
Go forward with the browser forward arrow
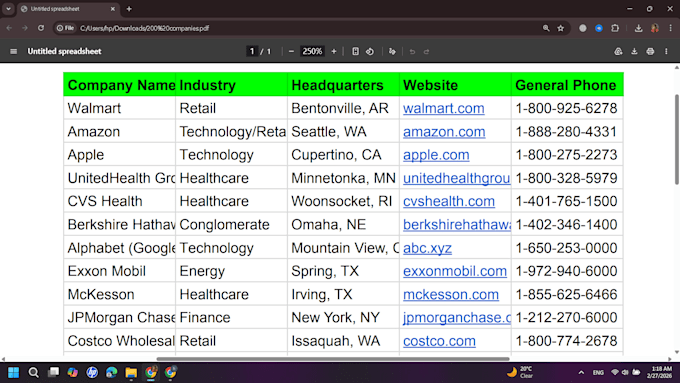pos(25,28)
